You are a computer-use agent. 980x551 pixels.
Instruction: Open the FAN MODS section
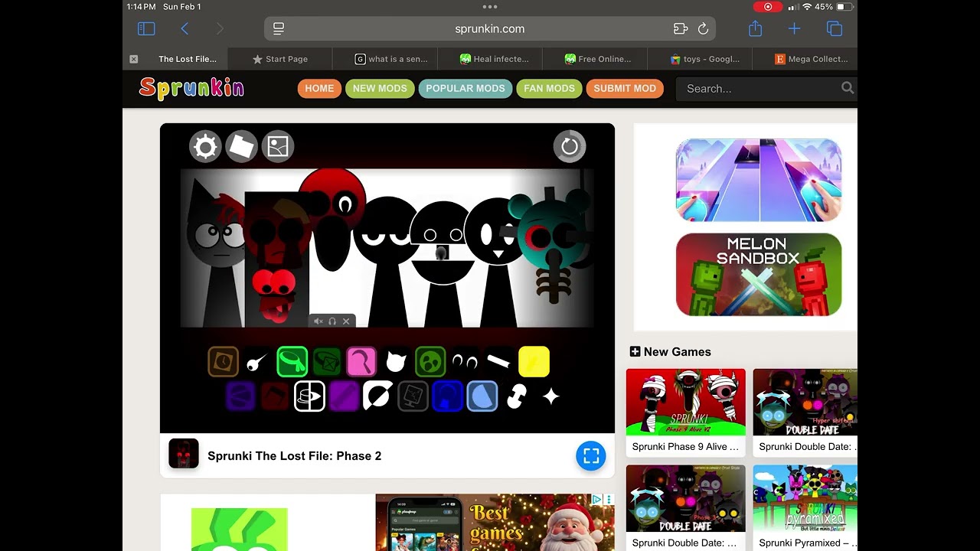coord(549,89)
